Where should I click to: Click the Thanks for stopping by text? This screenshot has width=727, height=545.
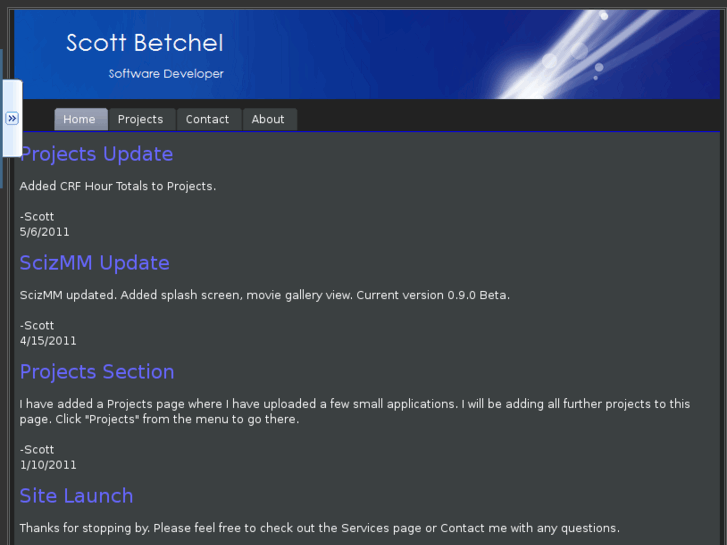coord(319,528)
